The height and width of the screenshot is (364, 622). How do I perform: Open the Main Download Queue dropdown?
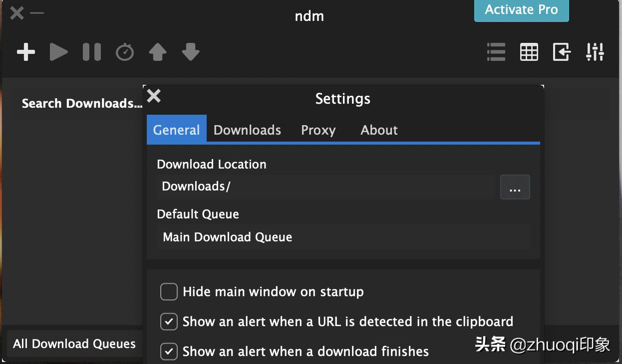click(343, 237)
